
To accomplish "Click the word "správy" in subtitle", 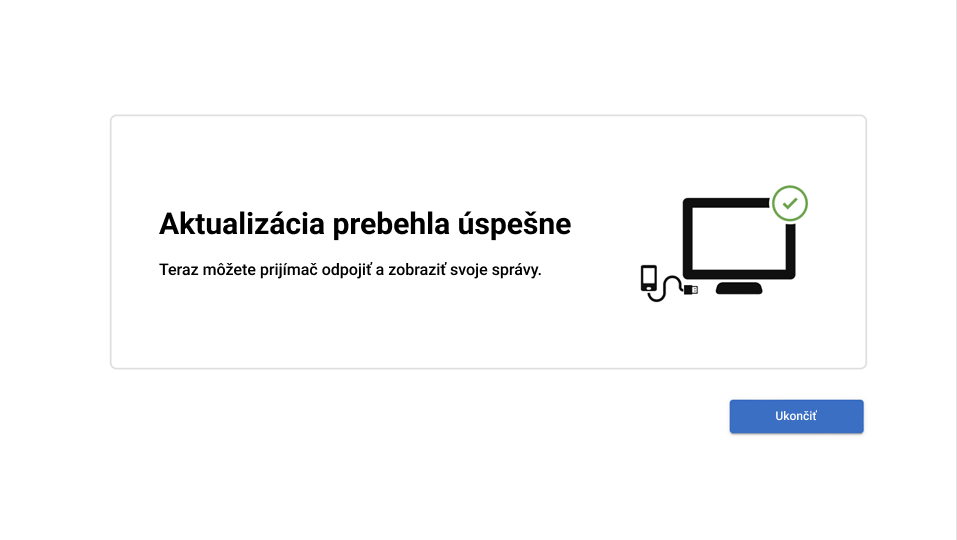I will pyautogui.click(x=516, y=270).
